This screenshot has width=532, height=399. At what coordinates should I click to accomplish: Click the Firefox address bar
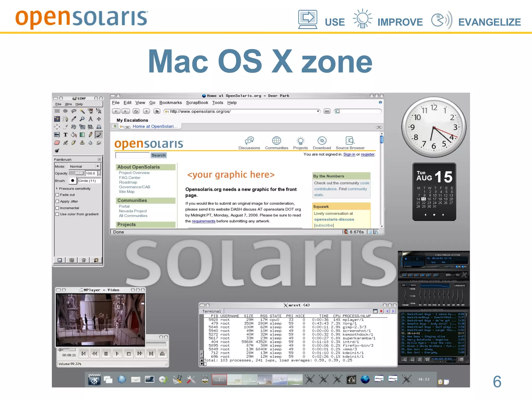click(242, 111)
